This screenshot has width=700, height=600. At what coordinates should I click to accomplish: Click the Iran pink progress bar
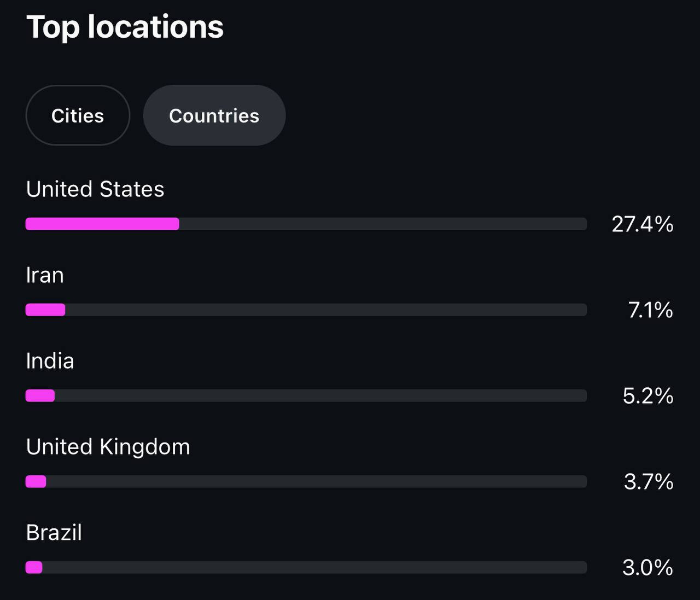pos(45,310)
